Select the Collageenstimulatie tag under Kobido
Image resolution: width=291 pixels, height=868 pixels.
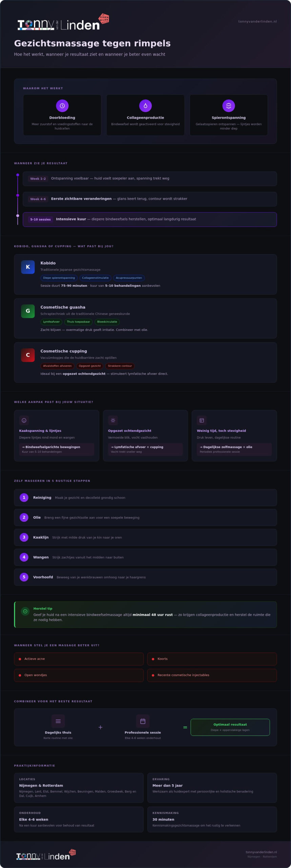95,278
